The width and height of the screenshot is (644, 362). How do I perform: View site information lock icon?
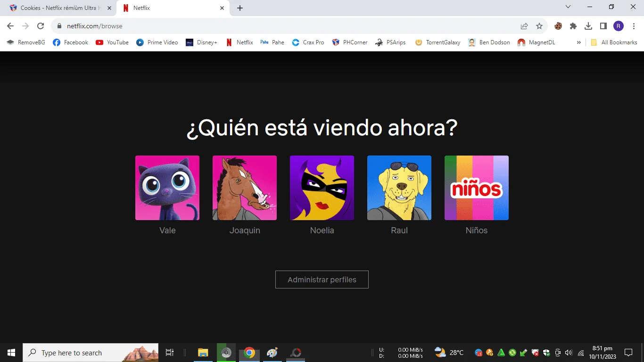pyautogui.click(x=59, y=26)
